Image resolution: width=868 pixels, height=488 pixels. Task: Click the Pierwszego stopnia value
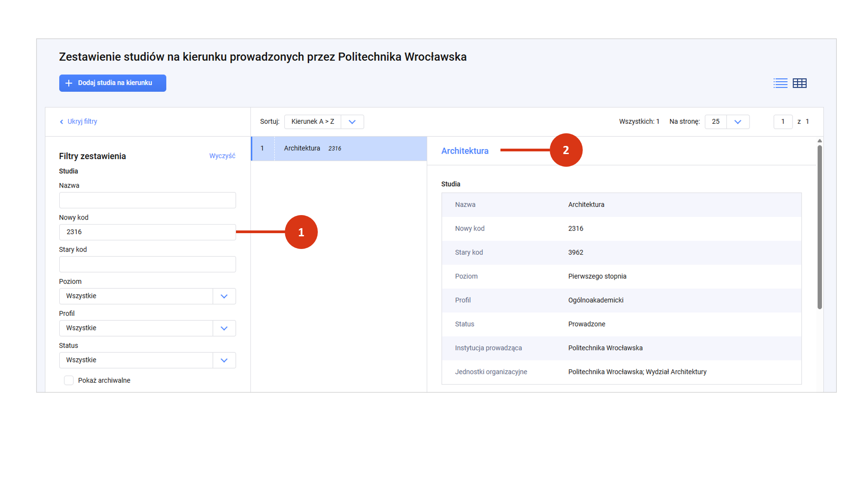[x=597, y=277]
